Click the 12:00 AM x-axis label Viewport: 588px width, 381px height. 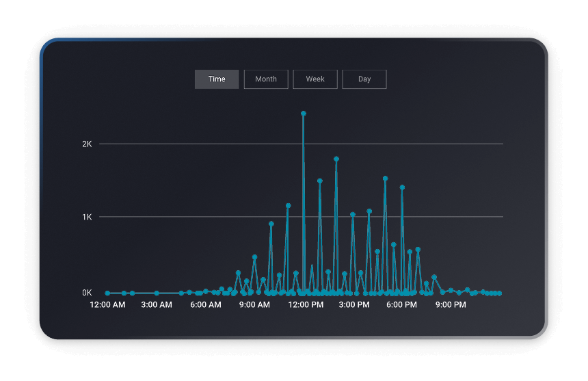[107, 305]
